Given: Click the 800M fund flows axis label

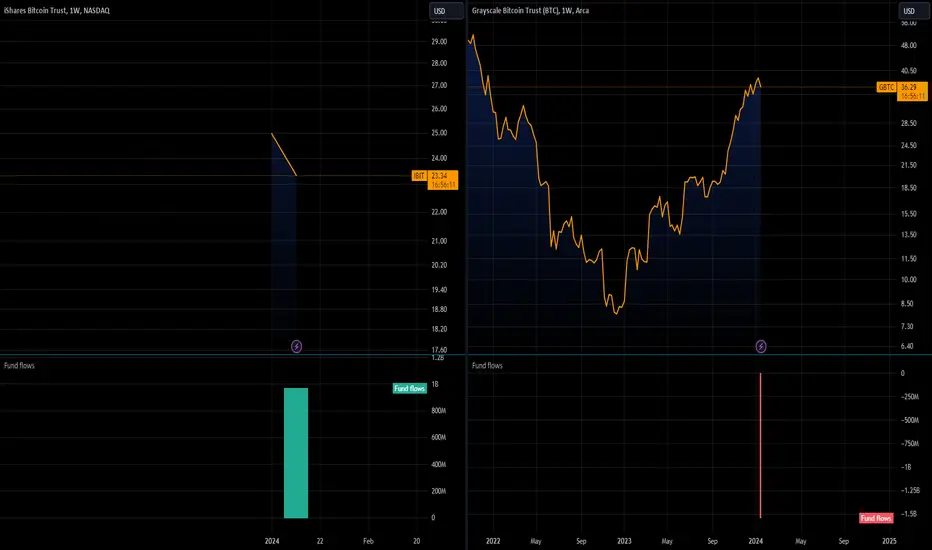Looking at the screenshot, I should 439,411.
